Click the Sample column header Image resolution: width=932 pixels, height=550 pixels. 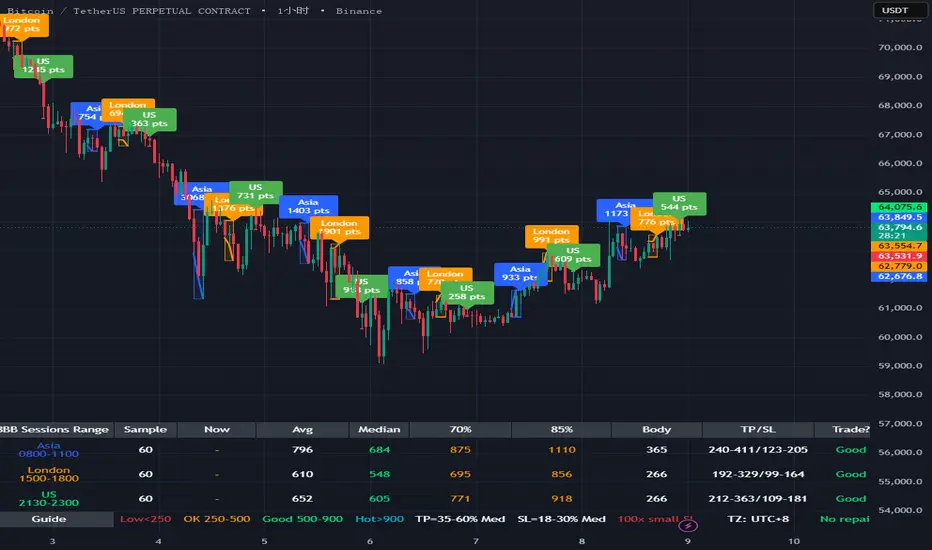146,429
